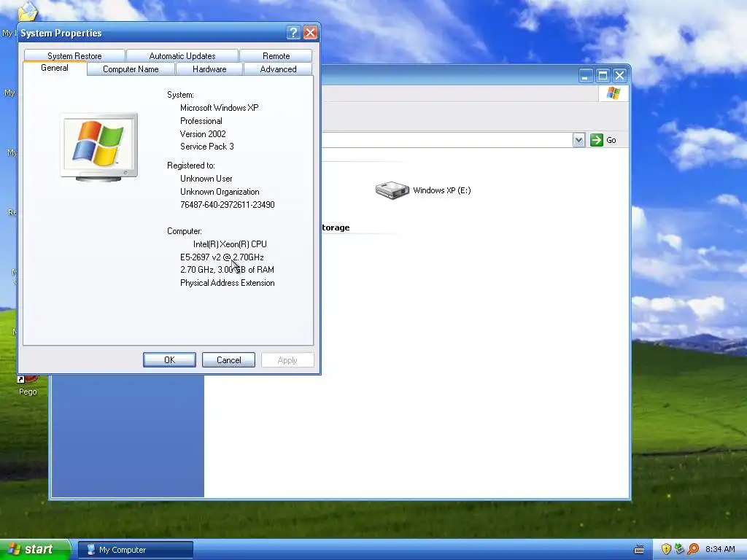This screenshot has width=747, height=560.
Task: Click the 'Microsoft Windows XP' text
Action: click(x=219, y=108)
